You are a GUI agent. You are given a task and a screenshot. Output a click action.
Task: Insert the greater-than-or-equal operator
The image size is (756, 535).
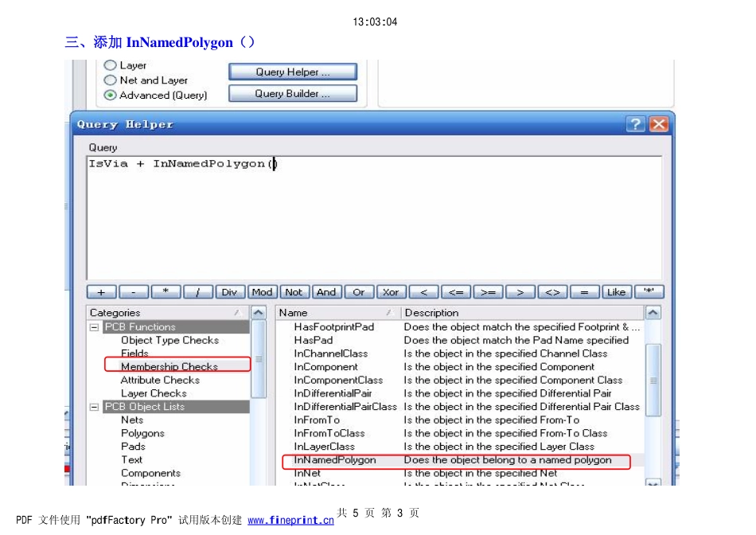click(x=488, y=292)
